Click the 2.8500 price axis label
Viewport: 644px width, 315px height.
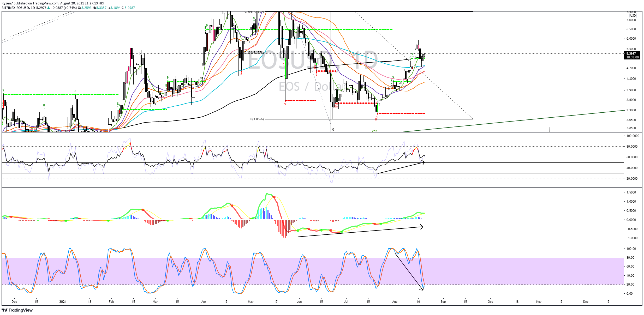pos(631,128)
